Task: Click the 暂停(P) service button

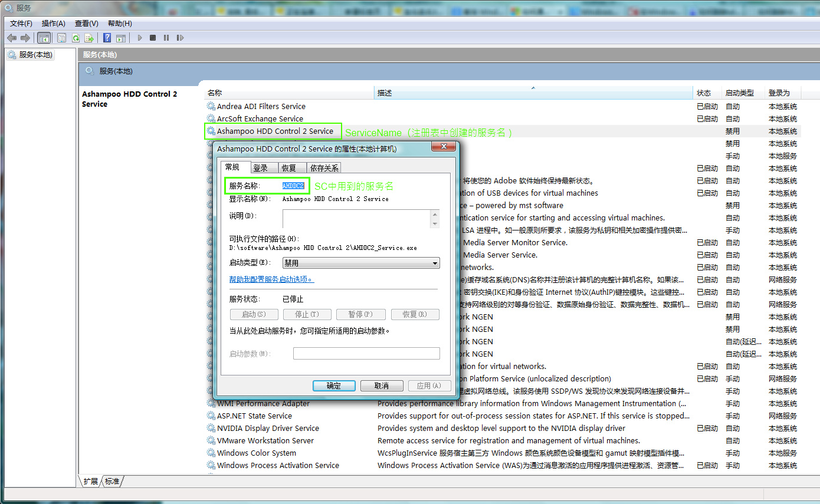Action: (361, 314)
